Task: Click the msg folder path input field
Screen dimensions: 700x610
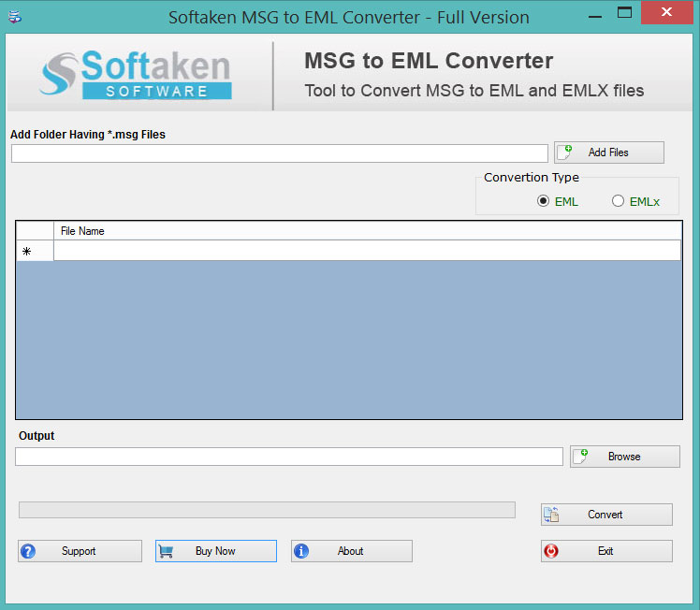Action: tap(280, 153)
